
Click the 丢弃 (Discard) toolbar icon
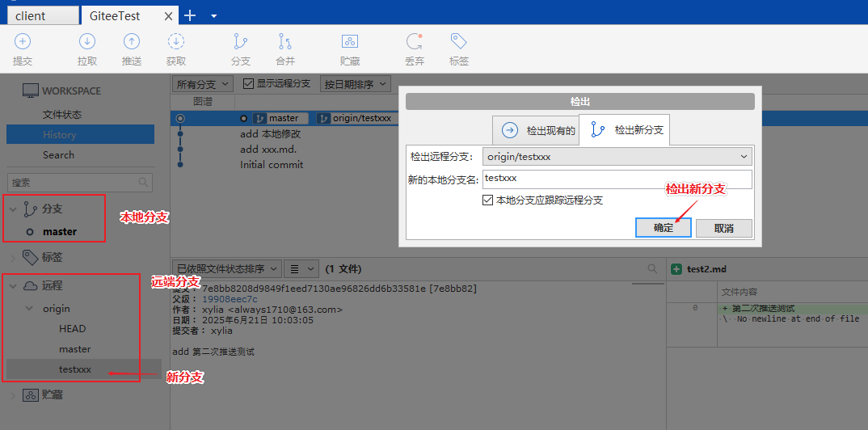tap(415, 48)
